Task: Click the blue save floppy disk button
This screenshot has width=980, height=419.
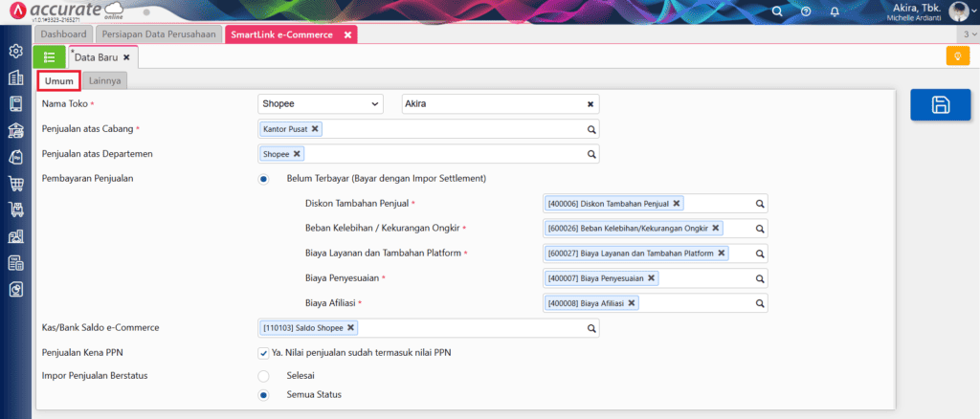Action: (940, 105)
